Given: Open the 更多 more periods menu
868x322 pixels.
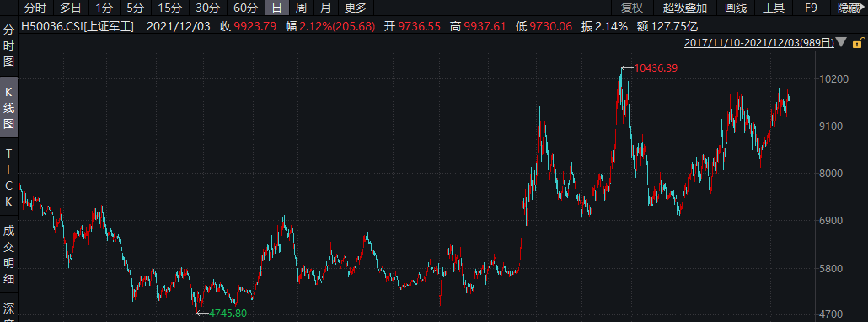Looking at the screenshot, I should 356,8.
